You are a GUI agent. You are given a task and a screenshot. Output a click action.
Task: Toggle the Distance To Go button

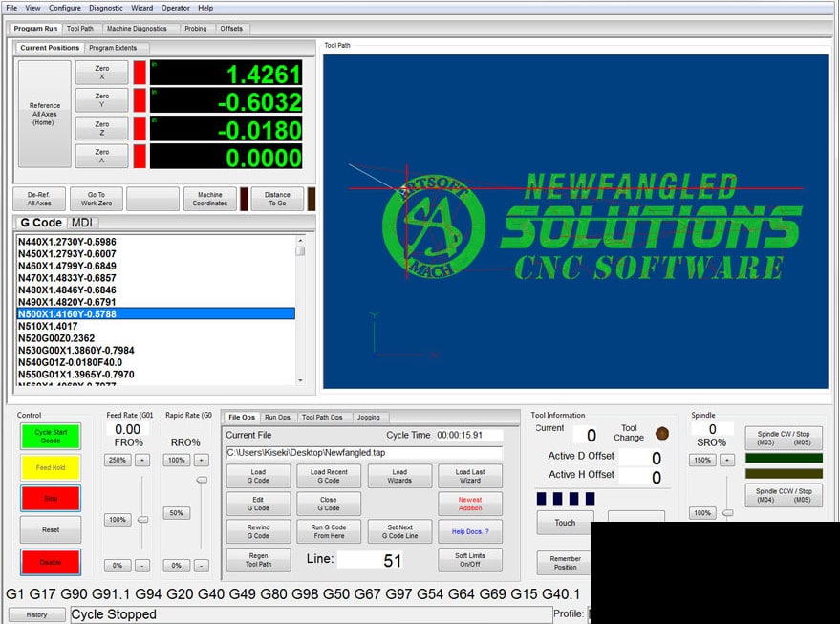pos(277,199)
